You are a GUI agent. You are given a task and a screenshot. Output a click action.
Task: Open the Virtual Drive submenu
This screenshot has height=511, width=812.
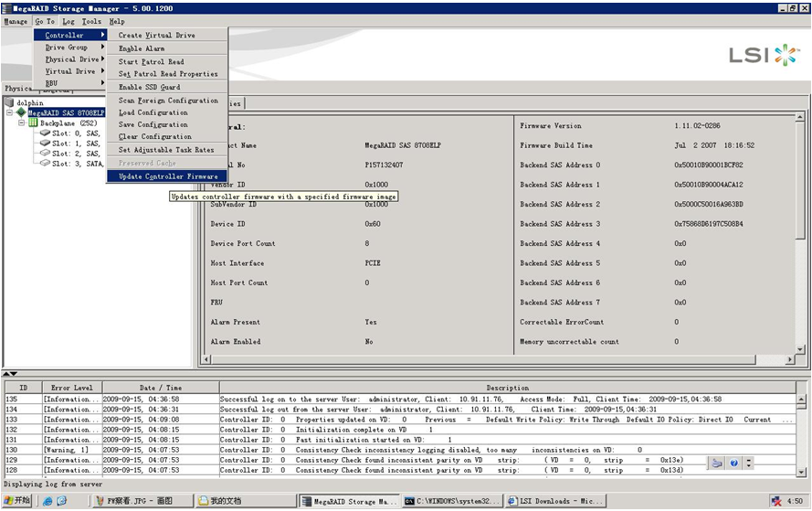(x=73, y=71)
